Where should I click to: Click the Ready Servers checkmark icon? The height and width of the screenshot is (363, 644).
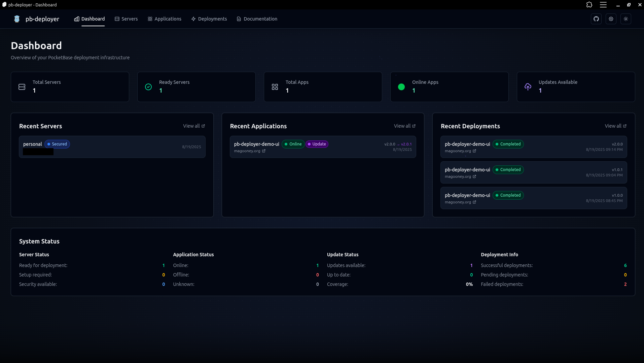click(148, 87)
